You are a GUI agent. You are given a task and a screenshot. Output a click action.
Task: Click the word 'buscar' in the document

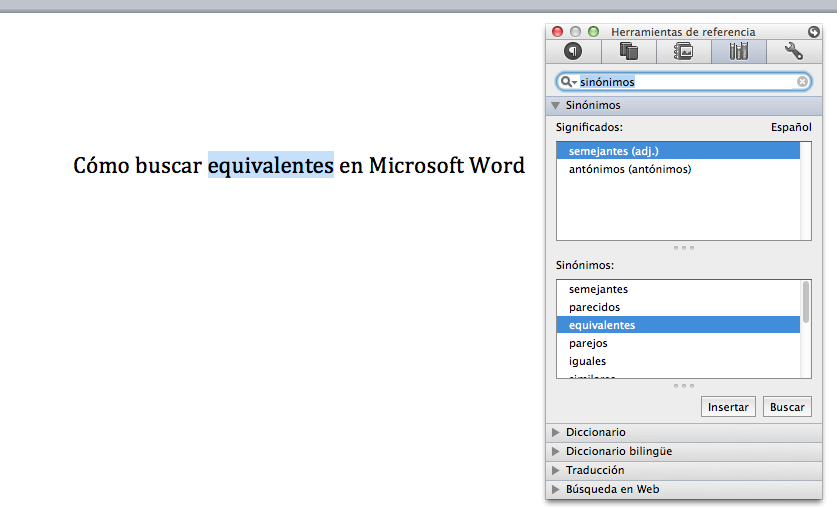pos(168,165)
